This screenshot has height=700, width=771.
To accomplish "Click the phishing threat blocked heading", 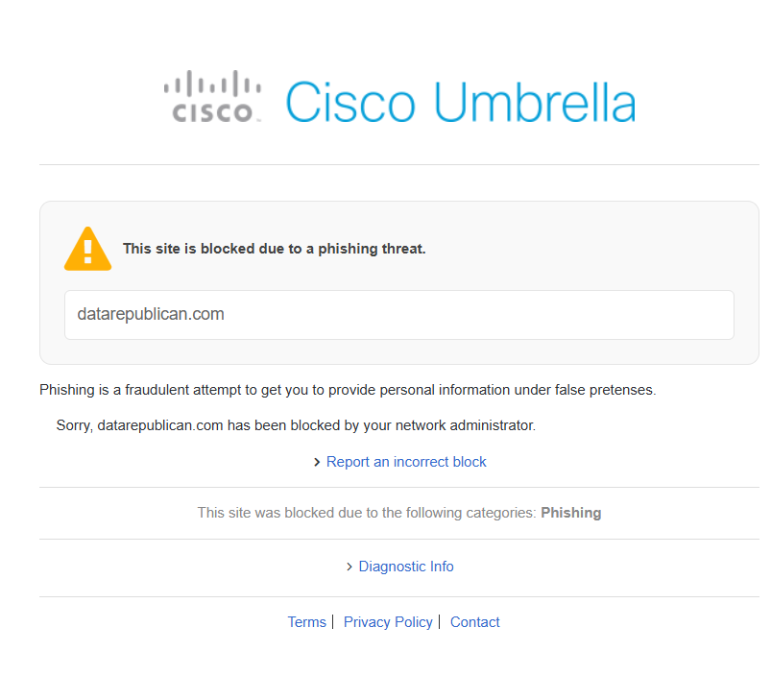I will (x=275, y=249).
